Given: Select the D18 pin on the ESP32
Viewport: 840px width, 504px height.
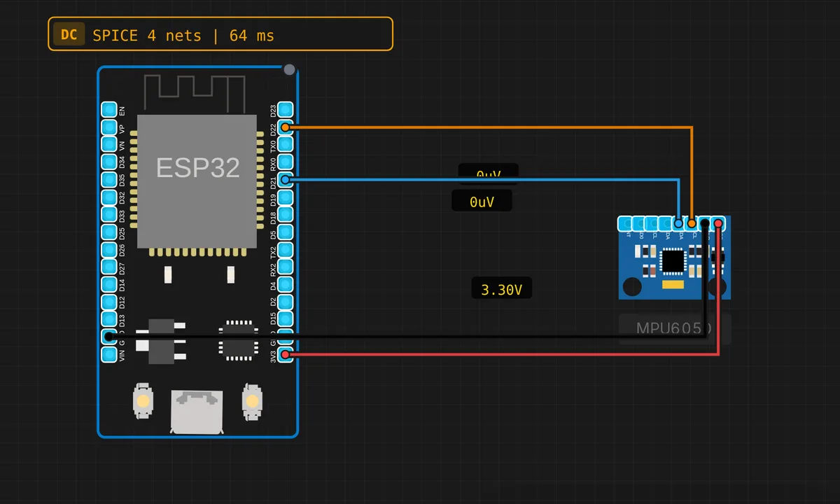Looking at the screenshot, I should (286, 215).
